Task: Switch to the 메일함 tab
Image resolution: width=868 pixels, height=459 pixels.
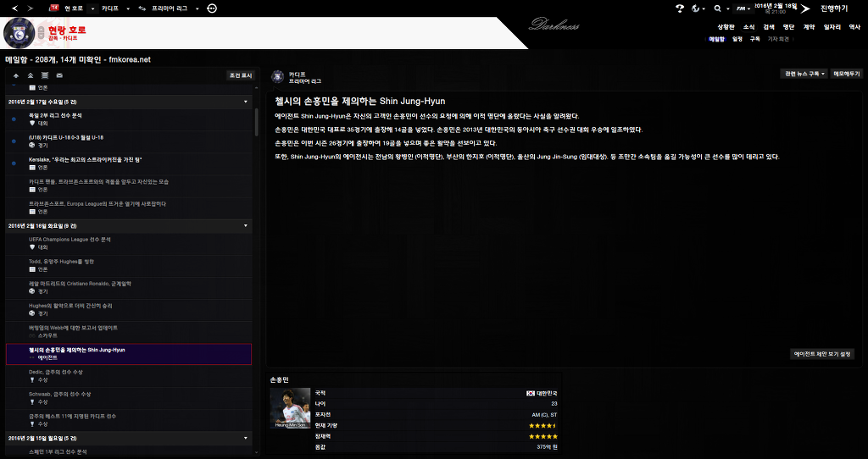Action: click(x=717, y=39)
